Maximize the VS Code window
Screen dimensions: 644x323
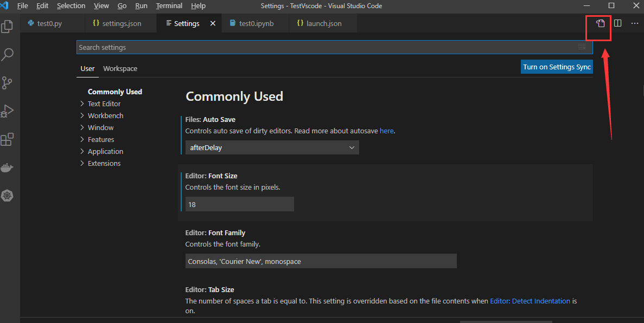point(611,5)
